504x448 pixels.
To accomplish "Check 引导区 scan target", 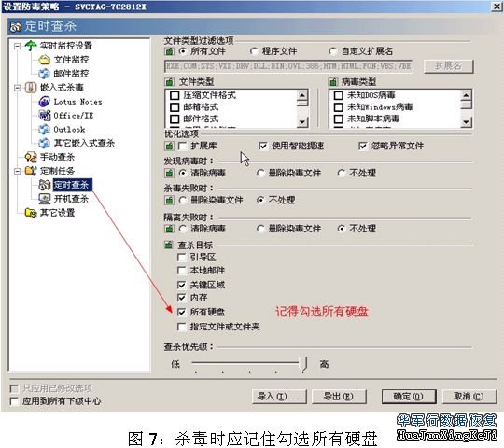I will point(182,257).
